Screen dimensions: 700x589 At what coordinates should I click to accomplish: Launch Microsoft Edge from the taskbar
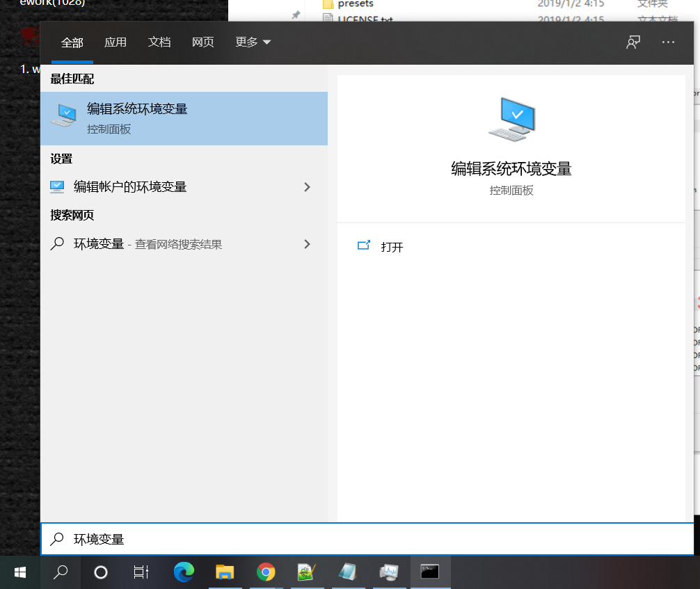[x=184, y=572]
